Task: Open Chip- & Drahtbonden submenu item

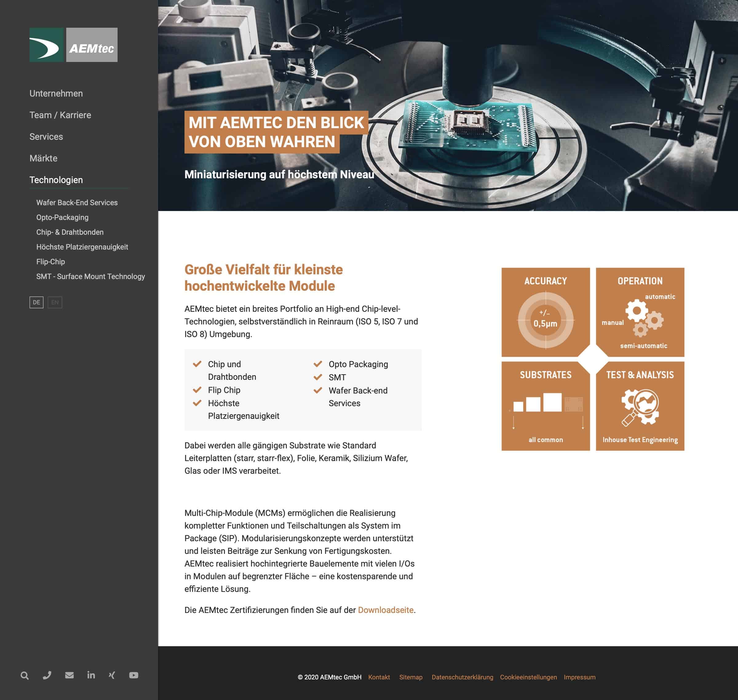Action: point(70,232)
